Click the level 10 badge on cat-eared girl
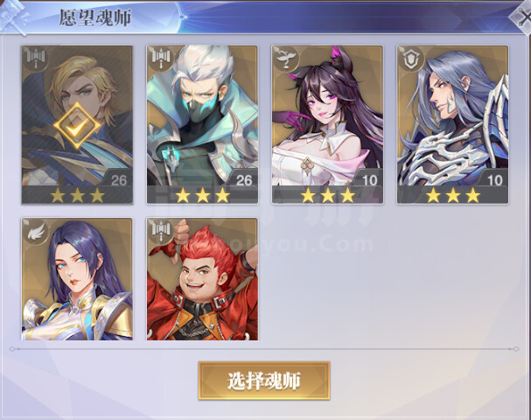This screenshot has width=531, height=420. [369, 179]
